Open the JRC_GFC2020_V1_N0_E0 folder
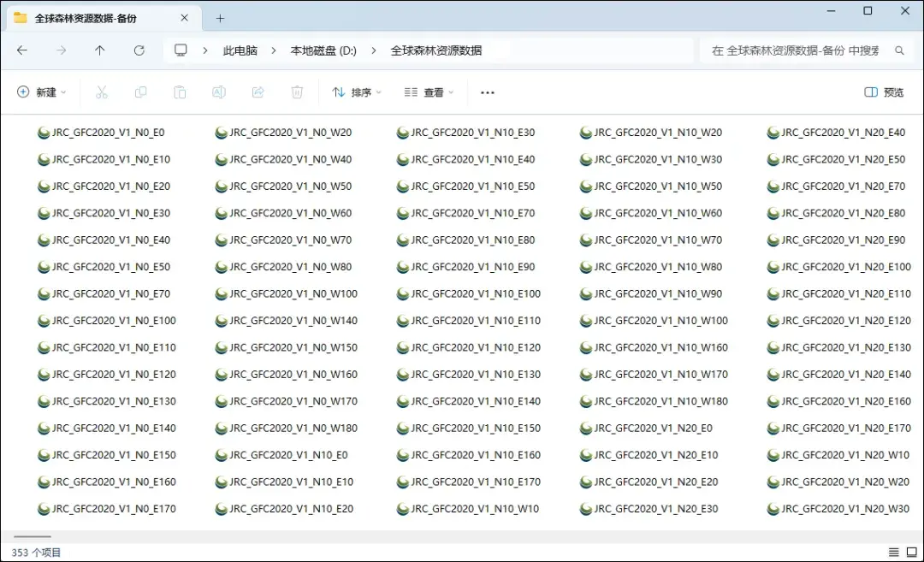 coord(104,133)
